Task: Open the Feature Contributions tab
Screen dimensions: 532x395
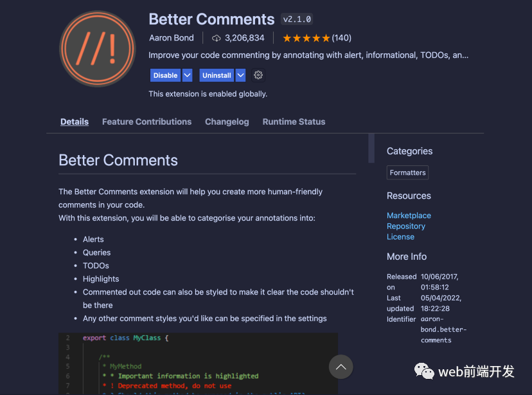Action: 146,122
